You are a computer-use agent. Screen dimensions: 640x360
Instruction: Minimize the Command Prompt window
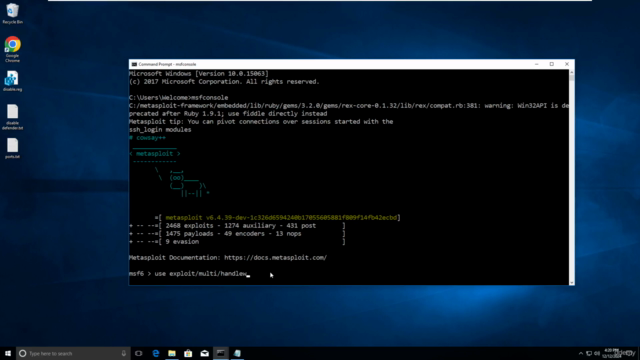[x=537, y=64]
